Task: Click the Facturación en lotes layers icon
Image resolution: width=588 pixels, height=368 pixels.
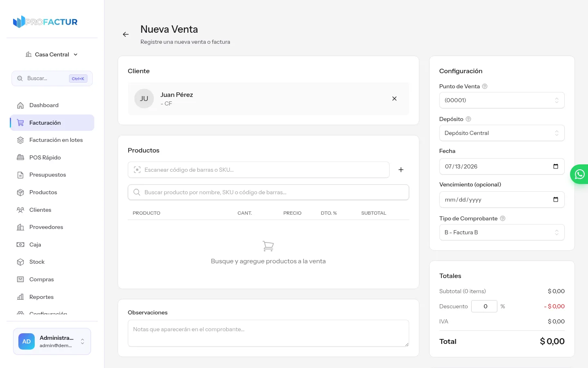Action: (x=20, y=140)
